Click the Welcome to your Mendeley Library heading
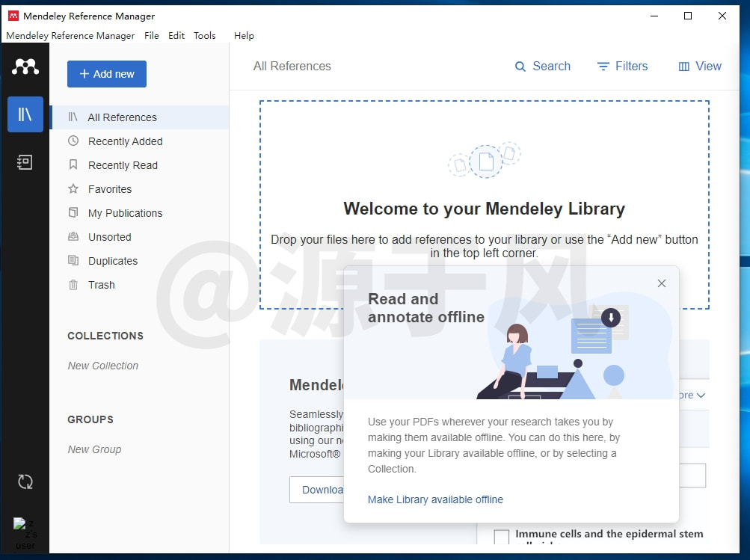The height and width of the screenshot is (560, 750). point(484,209)
